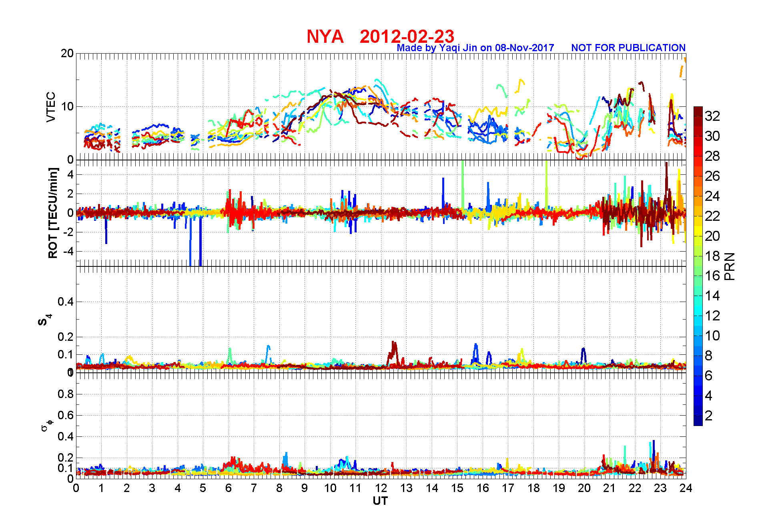This screenshot has width=762, height=532.
Task: Click x-axis tick label 12
Action: tap(381, 488)
